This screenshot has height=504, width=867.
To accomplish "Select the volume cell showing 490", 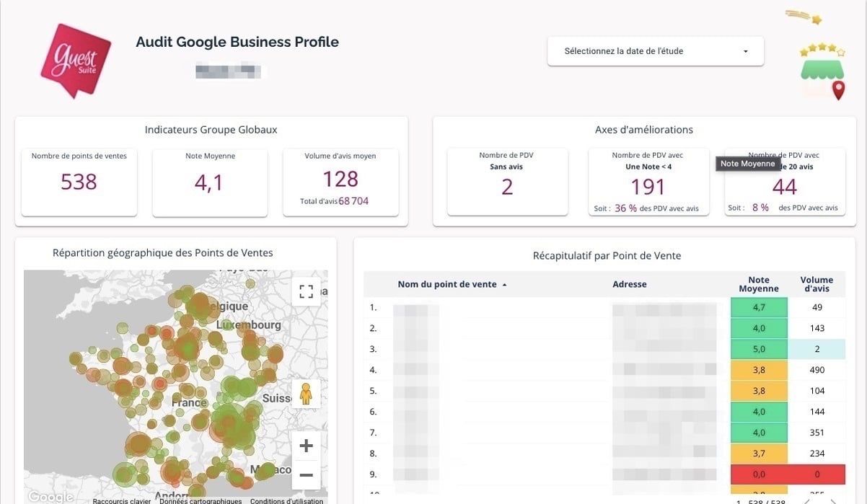I will click(x=817, y=370).
